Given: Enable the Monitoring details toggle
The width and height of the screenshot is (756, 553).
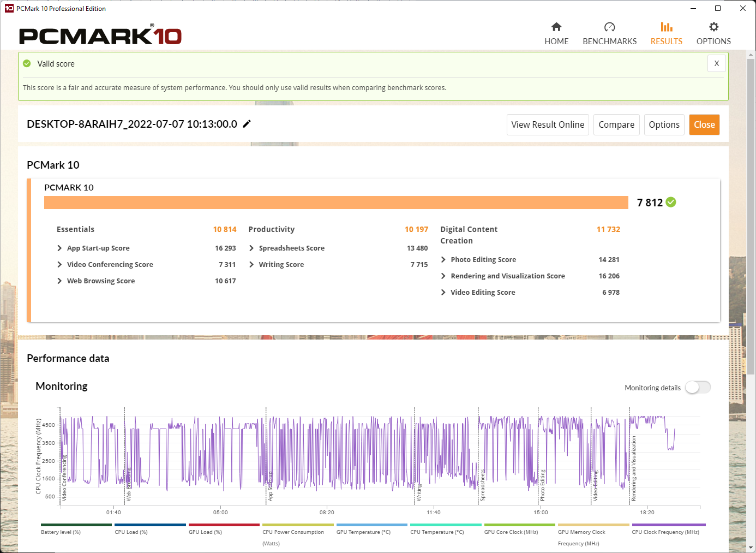Looking at the screenshot, I should click(698, 388).
